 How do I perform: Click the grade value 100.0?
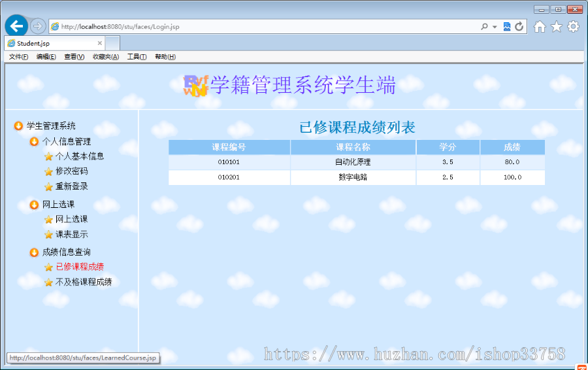tap(512, 177)
